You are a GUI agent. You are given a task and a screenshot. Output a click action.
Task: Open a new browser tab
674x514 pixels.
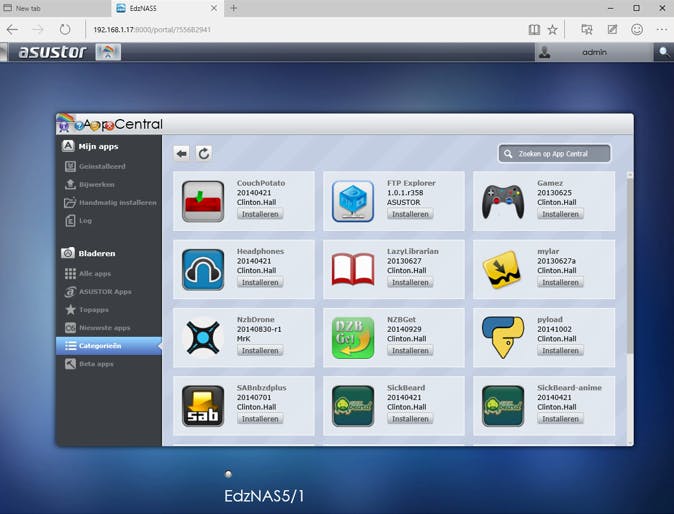coord(233,8)
